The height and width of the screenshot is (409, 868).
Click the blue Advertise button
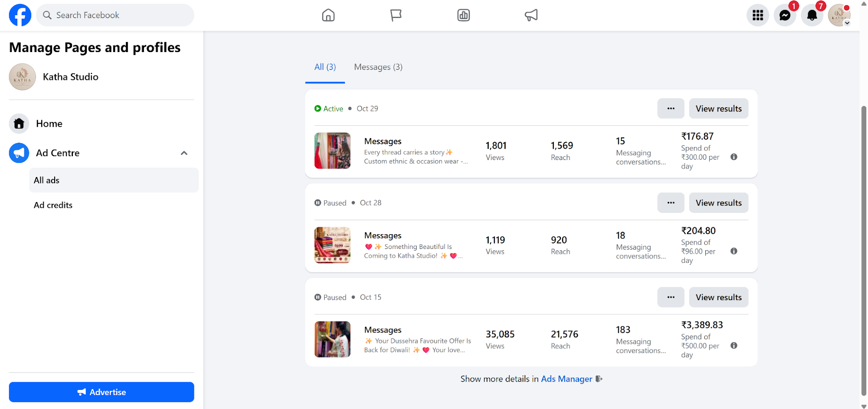(102, 392)
